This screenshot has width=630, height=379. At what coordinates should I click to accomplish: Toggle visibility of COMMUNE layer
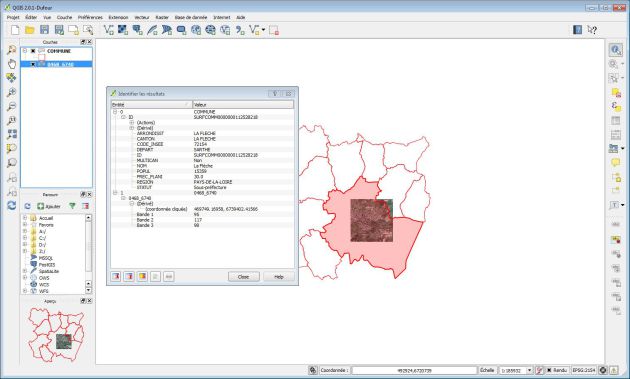33,51
